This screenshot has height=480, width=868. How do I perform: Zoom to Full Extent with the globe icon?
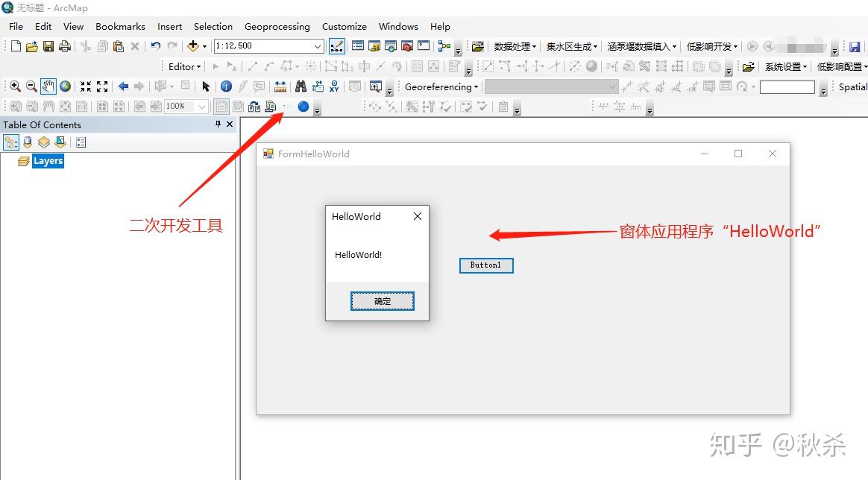[x=66, y=86]
